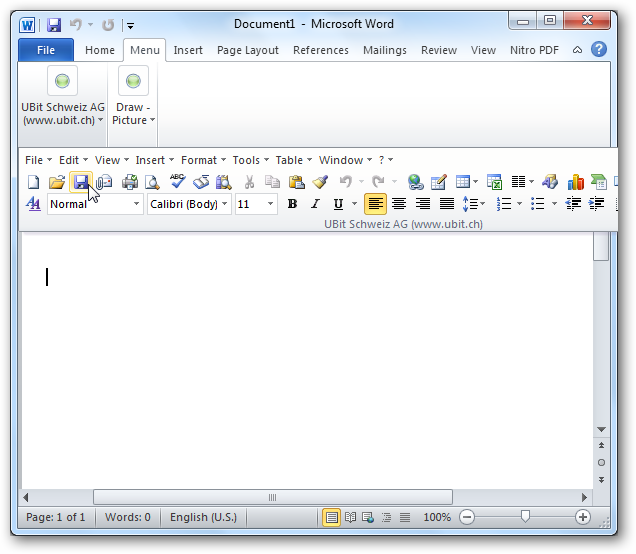Switch to the Page Layout ribbon tab
Viewport: 636px width, 554px height.
click(247, 50)
